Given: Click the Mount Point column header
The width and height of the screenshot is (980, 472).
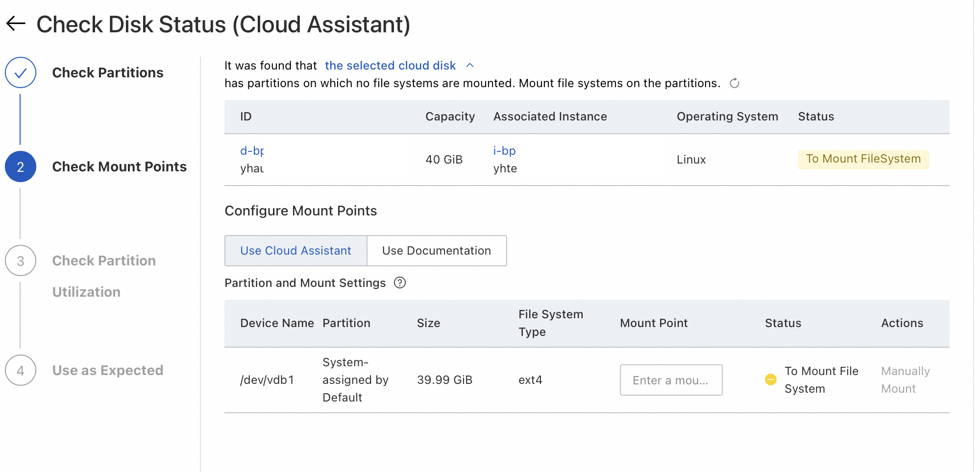Looking at the screenshot, I should [654, 323].
